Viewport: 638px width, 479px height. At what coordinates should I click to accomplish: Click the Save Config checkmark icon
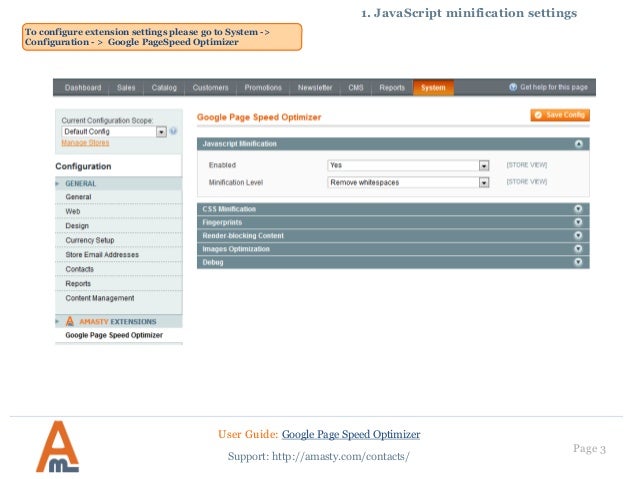pos(538,115)
